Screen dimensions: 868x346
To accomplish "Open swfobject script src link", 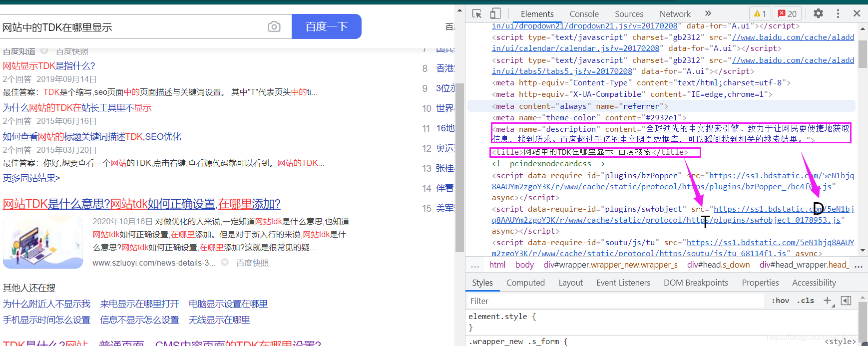I will click(673, 215).
